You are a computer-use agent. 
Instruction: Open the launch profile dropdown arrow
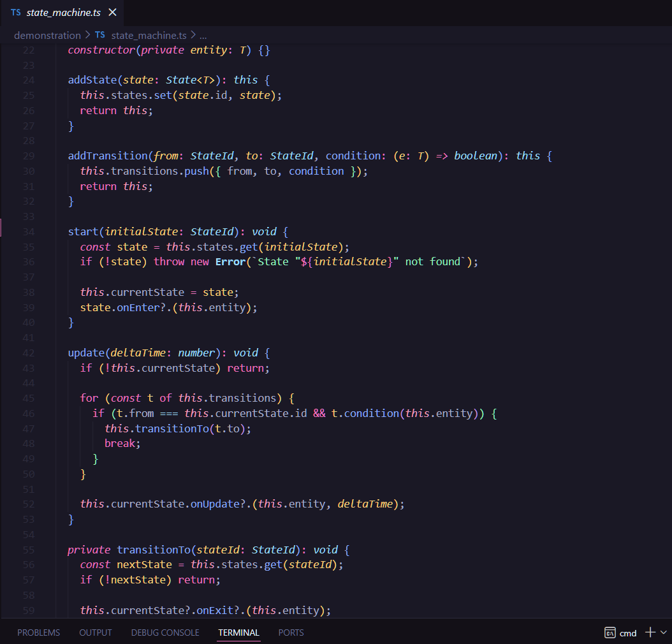[x=664, y=632]
